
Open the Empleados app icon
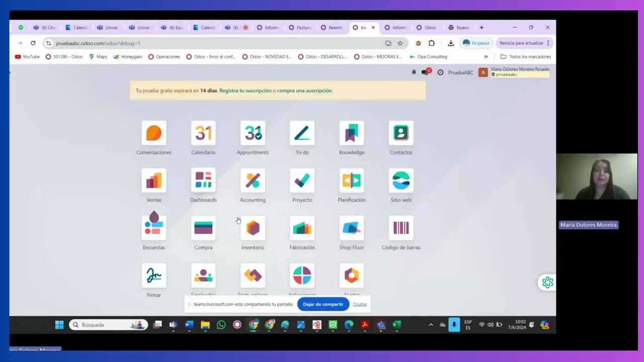pyautogui.click(x=203, y=276)
